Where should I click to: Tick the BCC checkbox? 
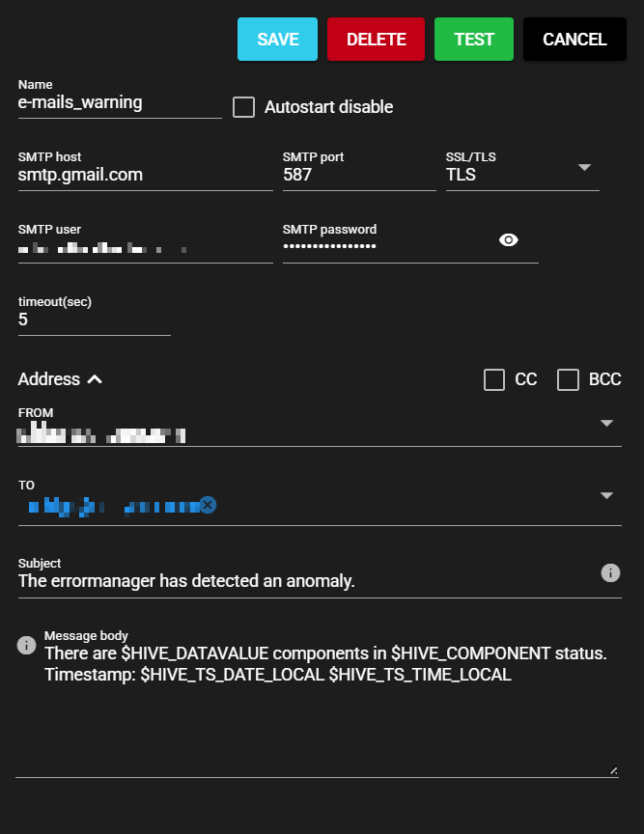point(568,379)
